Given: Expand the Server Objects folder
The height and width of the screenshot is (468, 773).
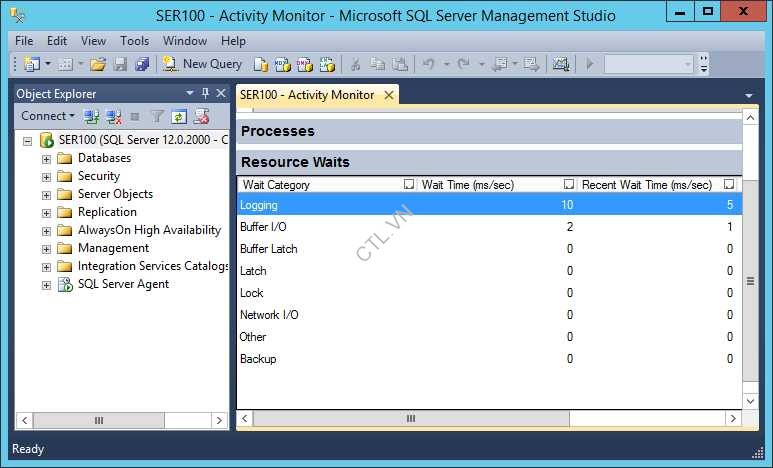Looking at the screenshot, I should coord(46,195).
